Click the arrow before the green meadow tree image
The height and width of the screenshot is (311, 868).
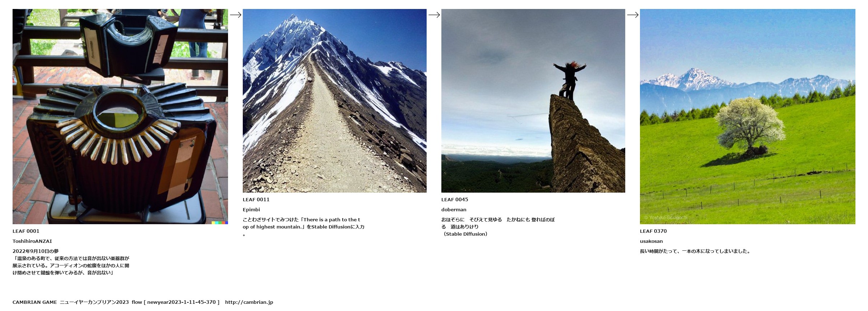(x=632, y=15)
